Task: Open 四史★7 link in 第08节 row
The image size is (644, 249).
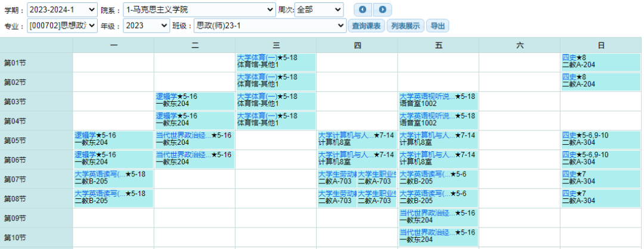Action: pos(569,193)
